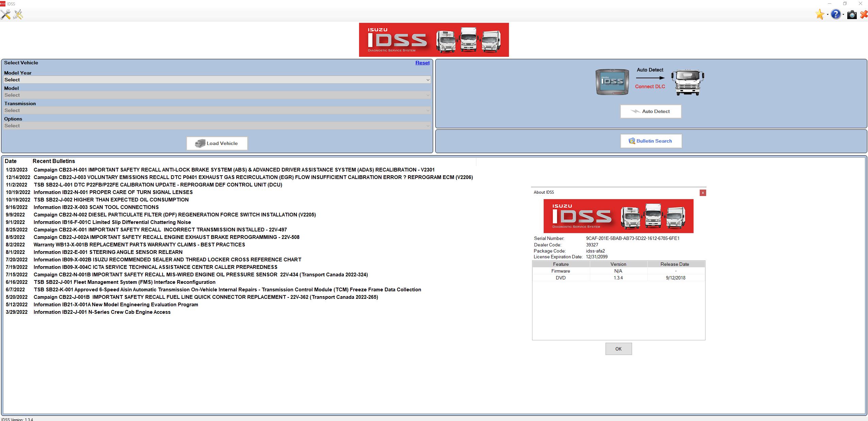Select the DVD row in the feature table
The height and width of the screenshot is (421, 868).
pos(618,278)
